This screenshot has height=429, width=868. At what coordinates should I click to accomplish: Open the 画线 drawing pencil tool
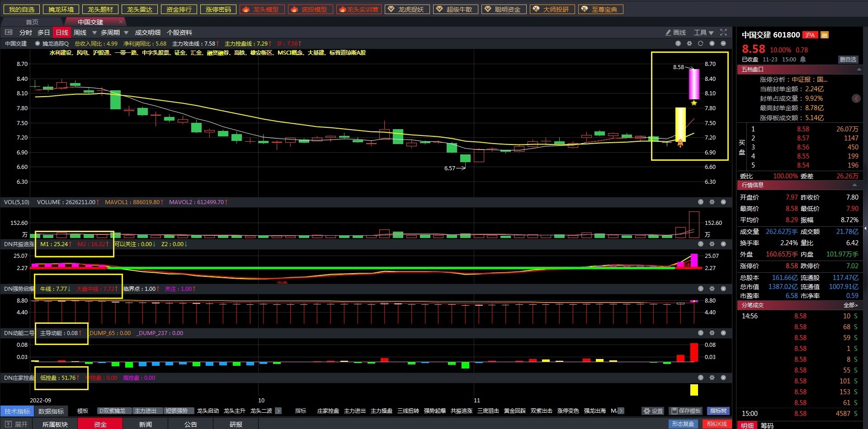675,33
